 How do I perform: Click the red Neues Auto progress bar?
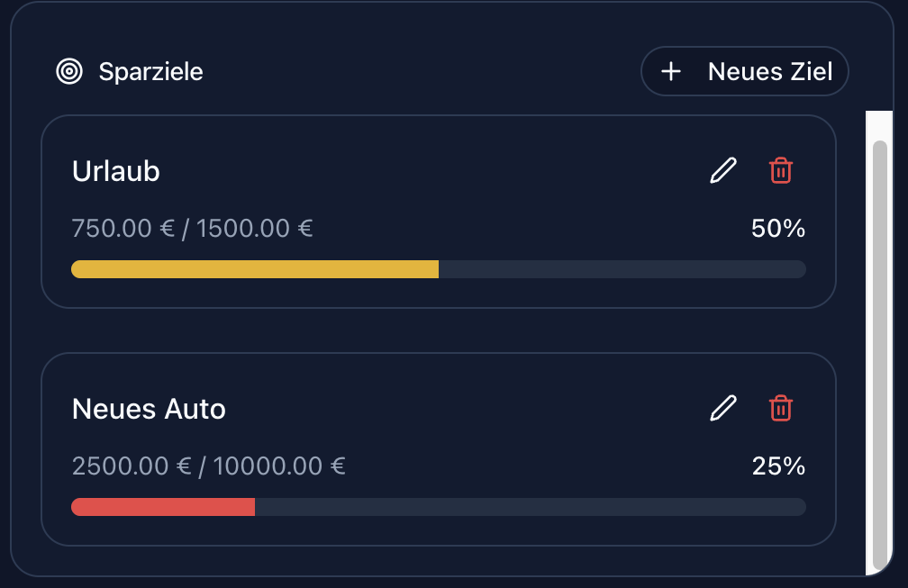[163, 507]
